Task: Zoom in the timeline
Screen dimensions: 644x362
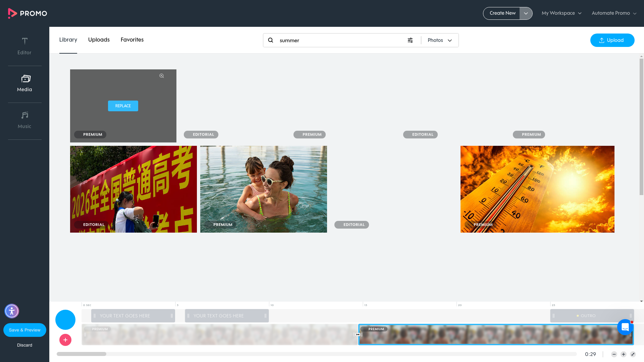Action: pos(624,354)
